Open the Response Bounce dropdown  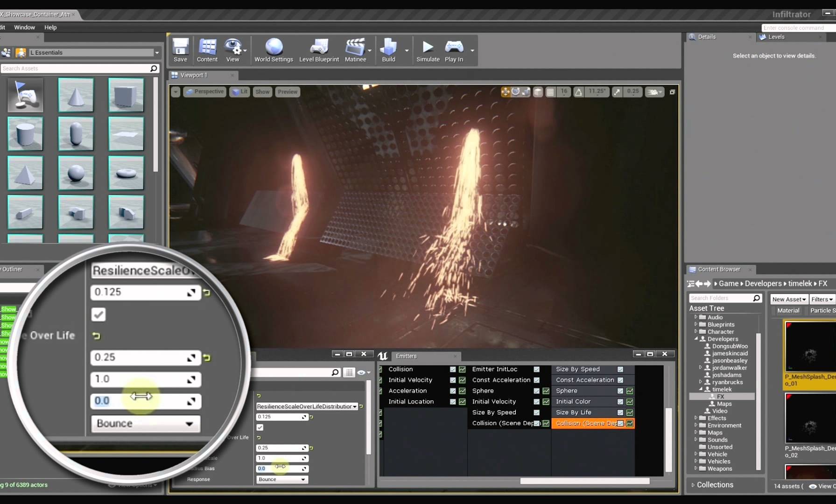[282, 479]
